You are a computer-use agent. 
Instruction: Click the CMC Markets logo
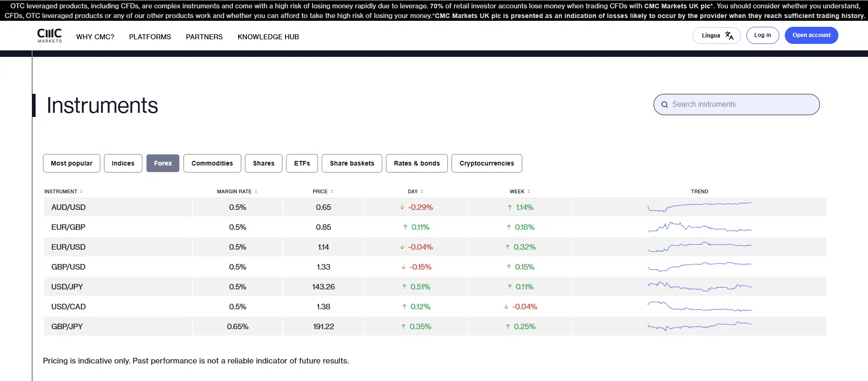point(49,36)
